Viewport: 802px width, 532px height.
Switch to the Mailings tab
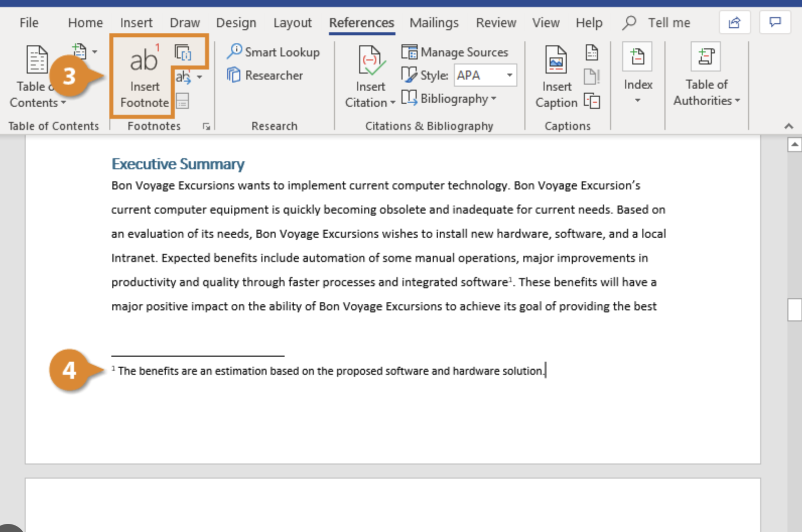pyautogui.click(x=434, y=23)
